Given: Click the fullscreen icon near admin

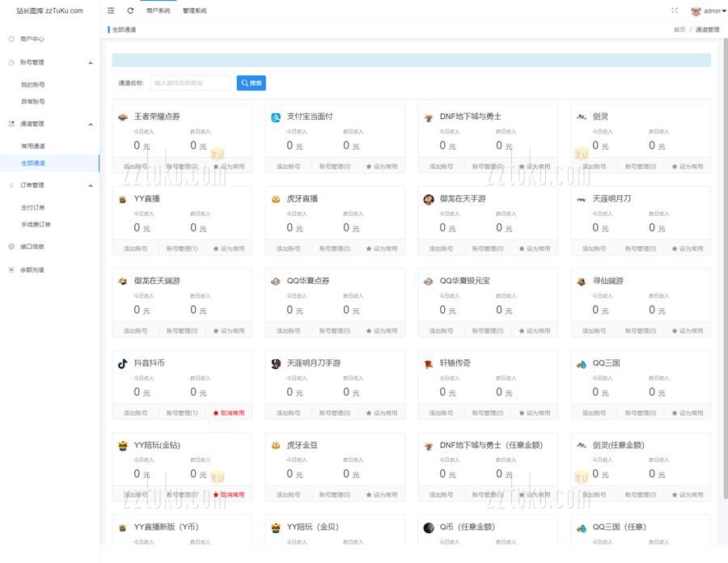Looking at the screenshot, I should pos(675,11).
